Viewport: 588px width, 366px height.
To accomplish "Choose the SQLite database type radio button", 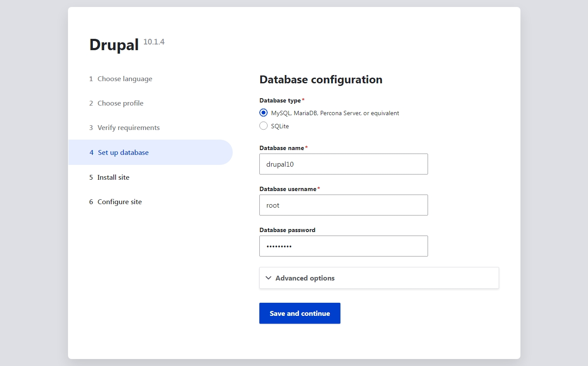I will (263, 126).
